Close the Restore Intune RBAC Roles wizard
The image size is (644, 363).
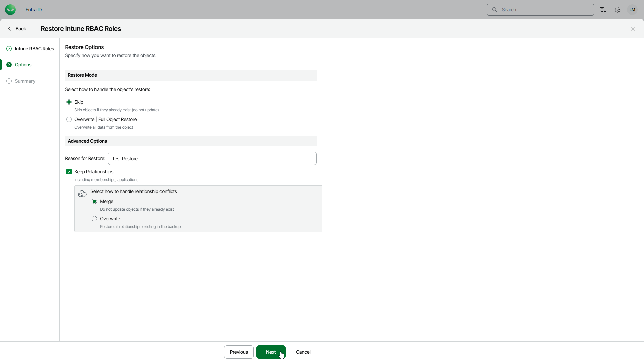[x=633, y=29]
